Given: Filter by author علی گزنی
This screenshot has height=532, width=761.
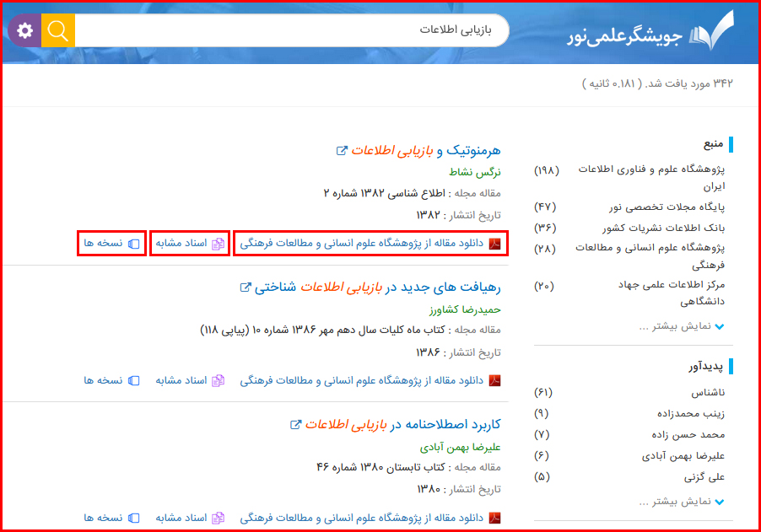Looking at the screenshot, I should pos(706,476).
